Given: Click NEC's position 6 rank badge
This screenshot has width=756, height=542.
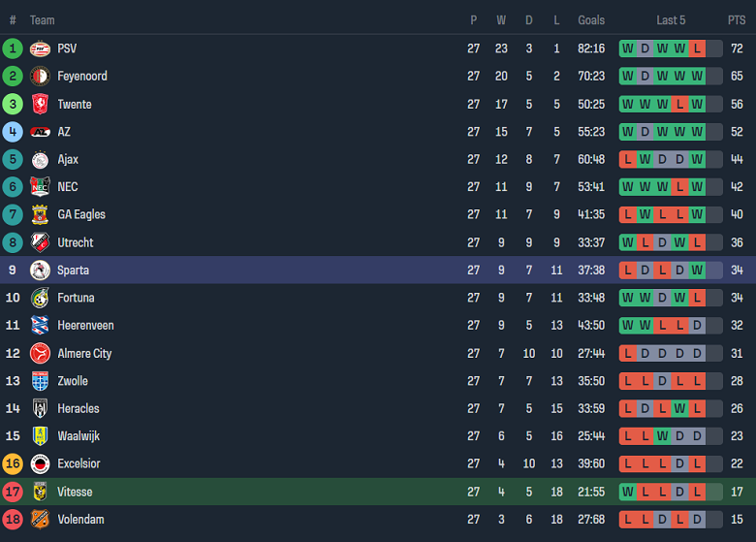Looking at the screenshot, I should (x=13, y=187).
